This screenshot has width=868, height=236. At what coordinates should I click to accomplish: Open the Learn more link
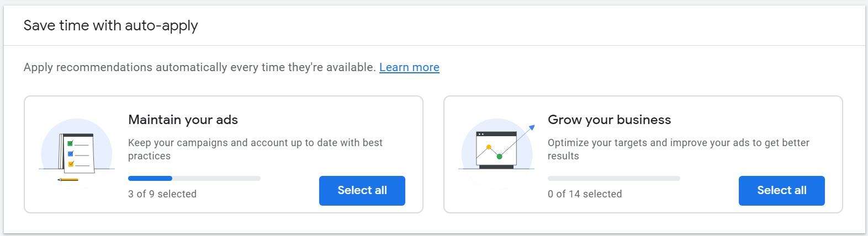click(409, 67)
